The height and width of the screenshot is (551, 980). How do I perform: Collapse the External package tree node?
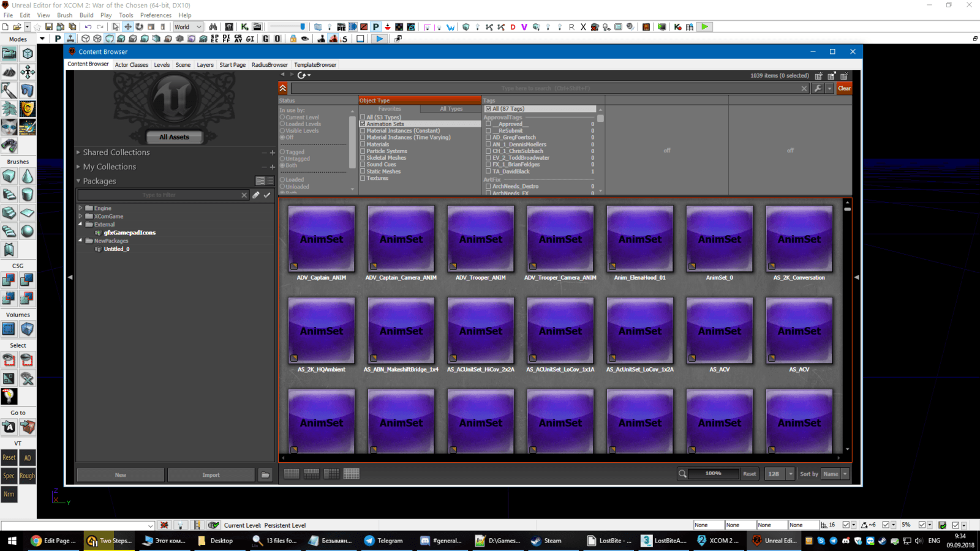[x=80, y=224]
